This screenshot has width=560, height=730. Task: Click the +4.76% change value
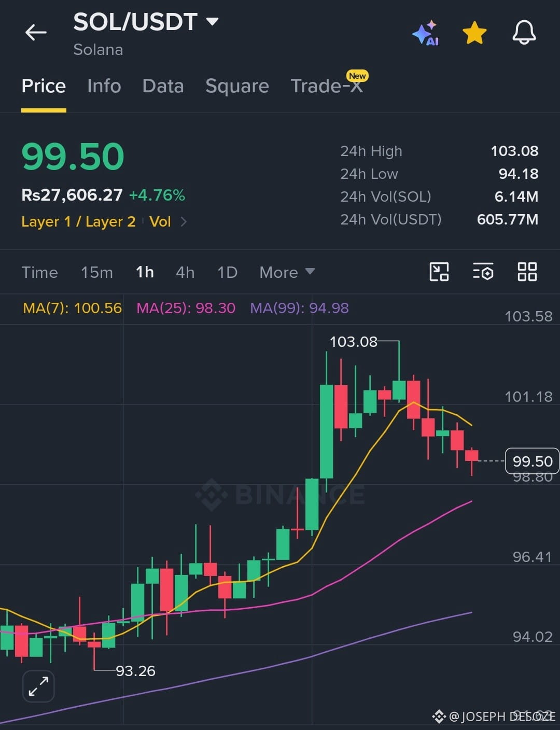[157, 195]
